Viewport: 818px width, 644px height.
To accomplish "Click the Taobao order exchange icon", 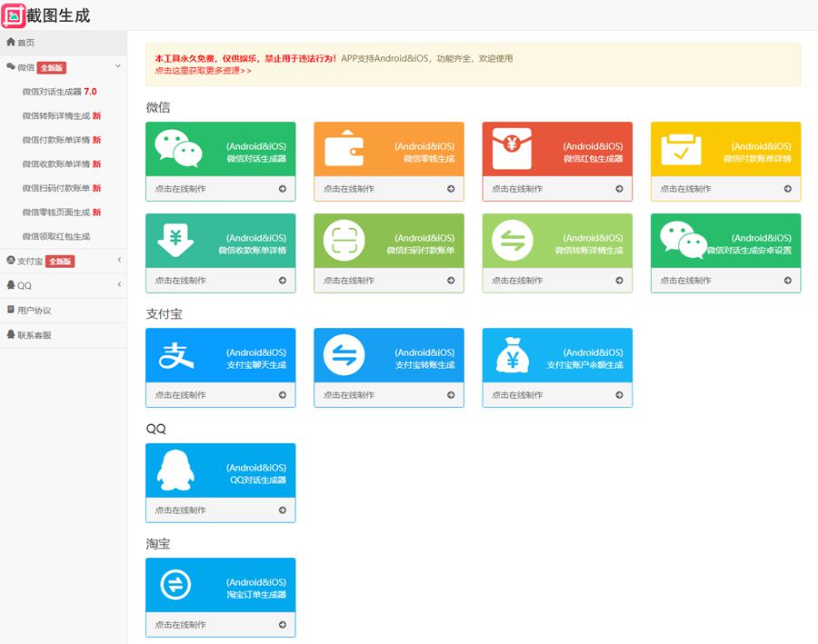I will click(x=176, y=584).
